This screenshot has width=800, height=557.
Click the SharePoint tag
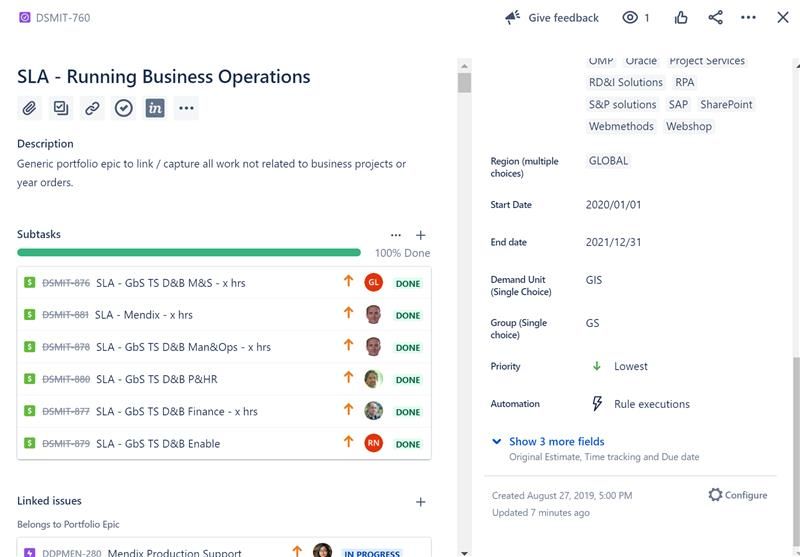coord(726,105)
